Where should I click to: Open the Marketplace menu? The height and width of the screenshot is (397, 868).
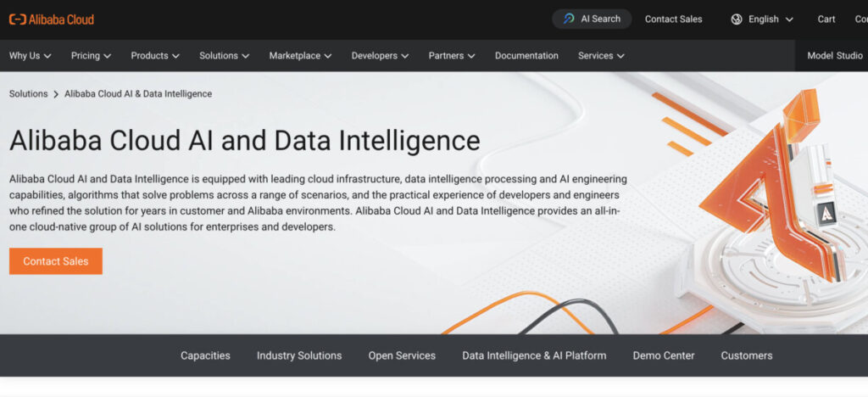[x=301, y=55]
